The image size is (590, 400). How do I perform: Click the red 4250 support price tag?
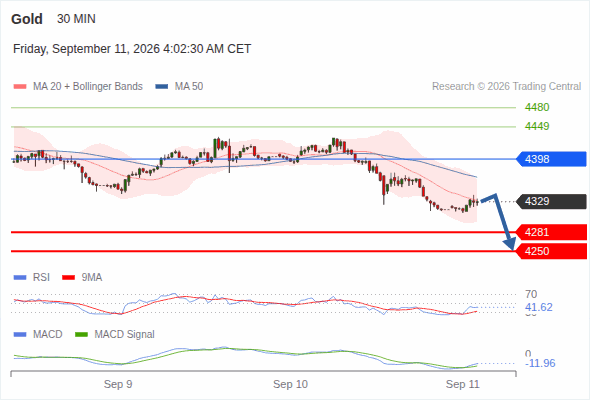pos(551,251)
